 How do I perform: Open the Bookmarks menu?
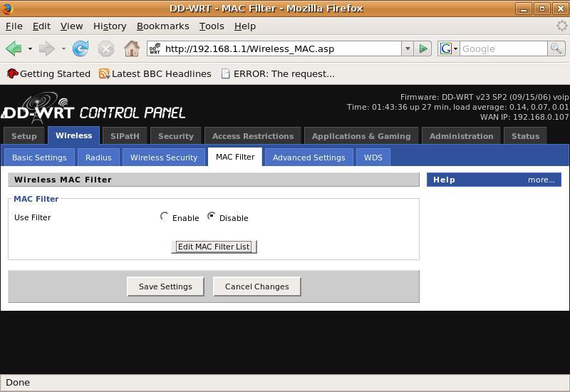coord(163,26)
